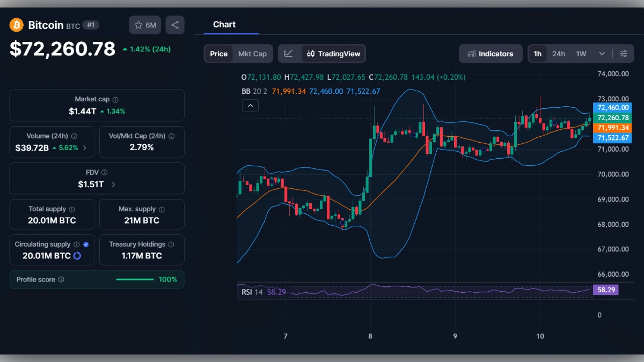Viewport: 644px width, 362px height.
Task: Select the 24h timeframe button
Action: tap(559, 53)
